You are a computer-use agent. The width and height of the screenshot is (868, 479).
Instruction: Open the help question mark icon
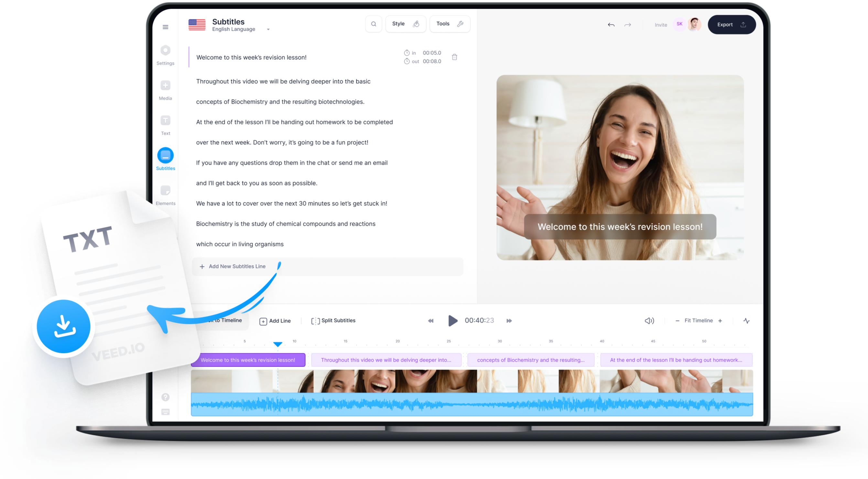click(166, 397)
